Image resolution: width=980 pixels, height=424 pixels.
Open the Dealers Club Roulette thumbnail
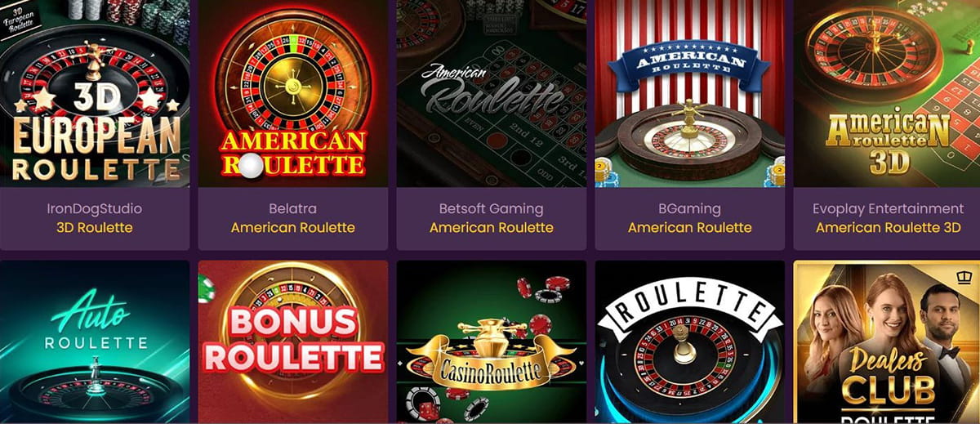point(887,341)
